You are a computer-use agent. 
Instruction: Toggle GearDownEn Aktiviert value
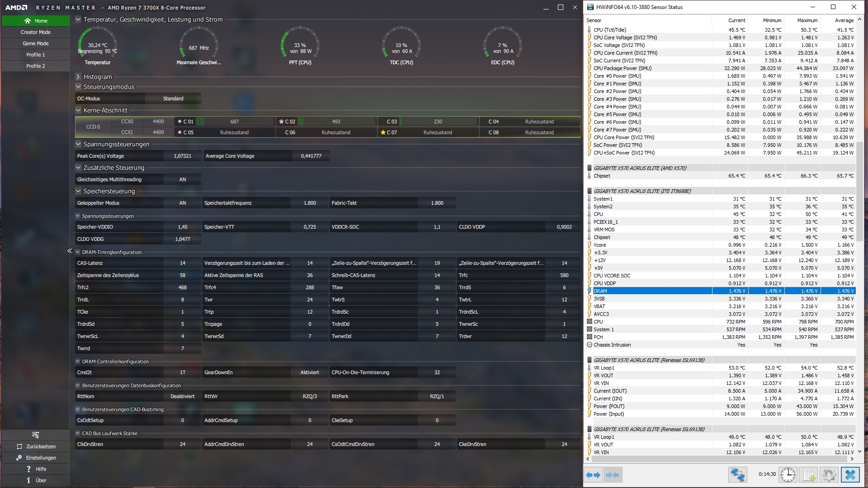(x=309, y=372)
